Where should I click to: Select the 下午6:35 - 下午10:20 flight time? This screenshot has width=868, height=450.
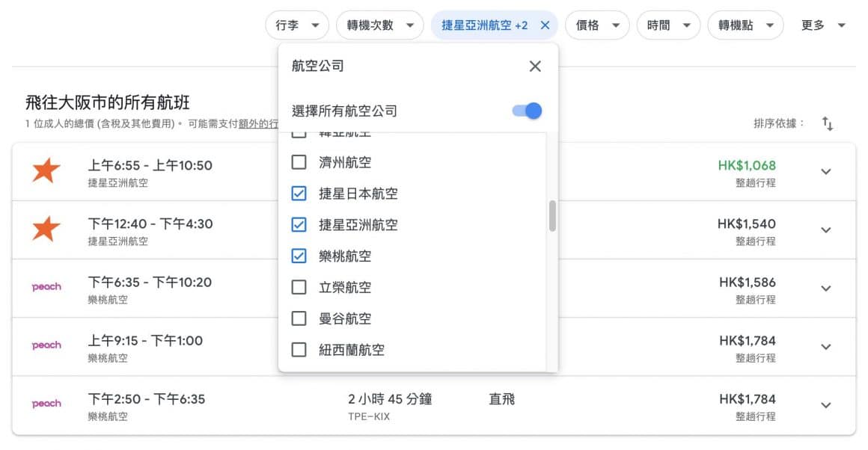pyautogui.click(x=150, y=282)
